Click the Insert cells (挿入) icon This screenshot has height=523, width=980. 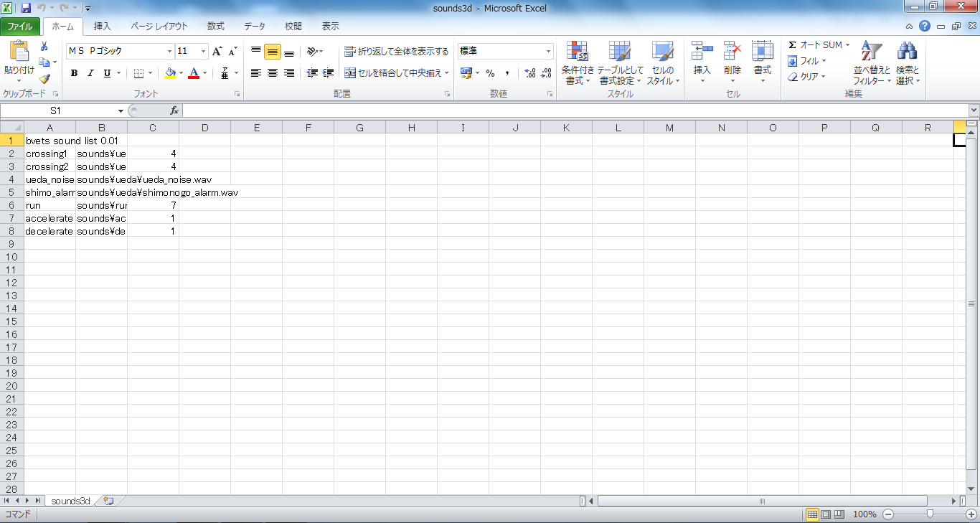pyautogui.click(x=702, y=52)
